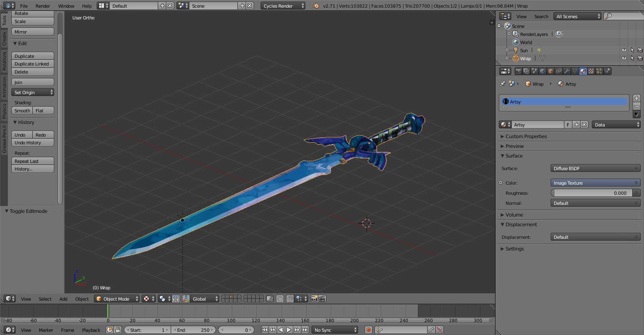This screenshot has height=335, width=644.
Task: Open the Physics properties tab
Action: coord(607,71)
